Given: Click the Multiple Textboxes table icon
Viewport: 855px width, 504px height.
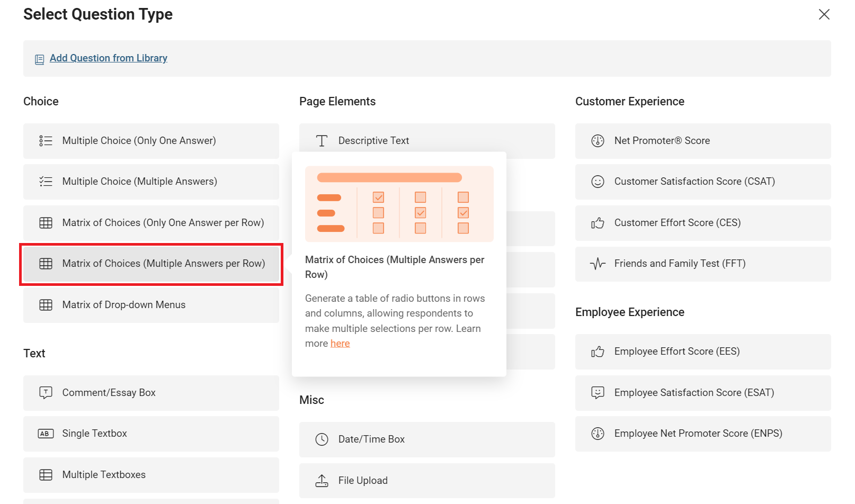Looking at the screenshot, I should [46, 475].
